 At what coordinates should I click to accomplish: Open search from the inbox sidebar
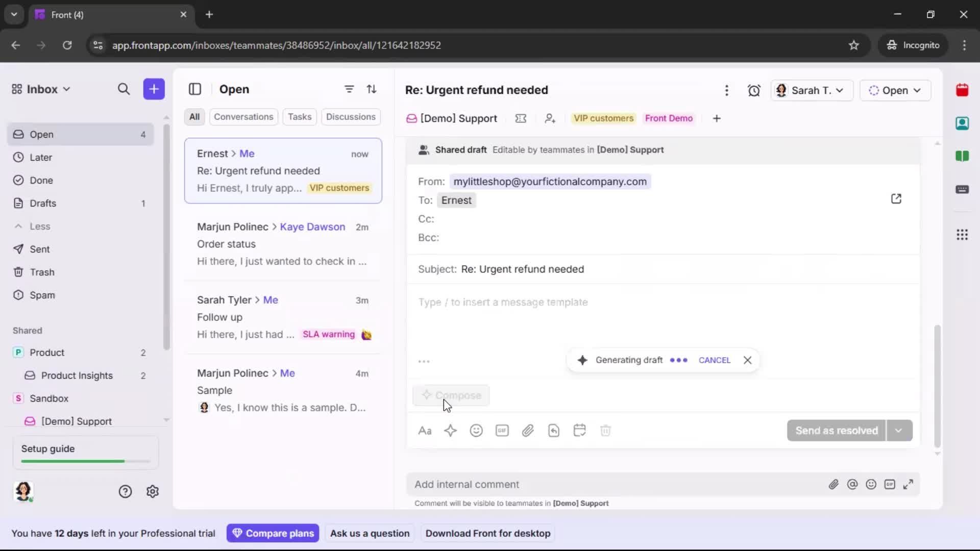point(124,89)
